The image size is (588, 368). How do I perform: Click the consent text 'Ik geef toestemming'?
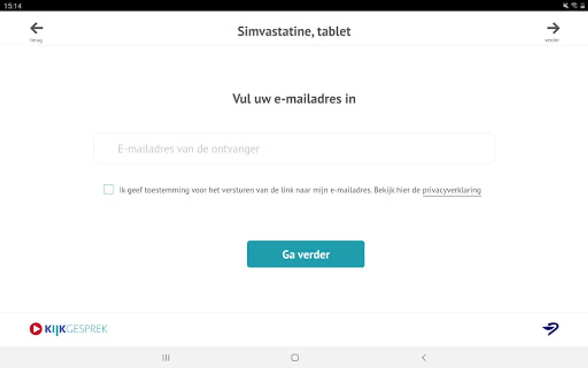(154, 190)
